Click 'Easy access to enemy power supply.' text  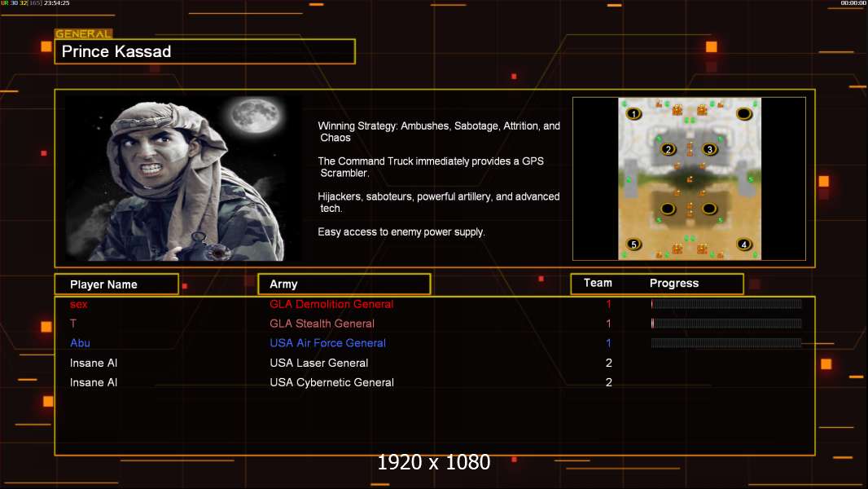tap(401, 232)
